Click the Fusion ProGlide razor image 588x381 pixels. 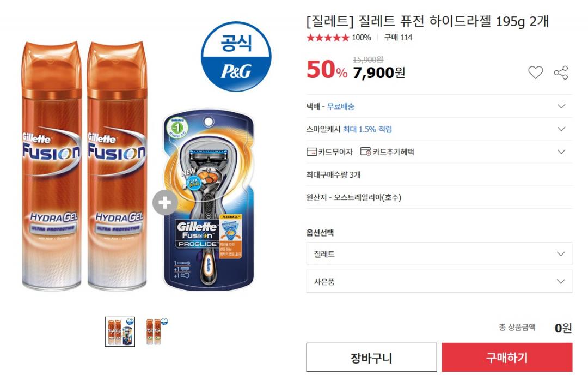209,200
